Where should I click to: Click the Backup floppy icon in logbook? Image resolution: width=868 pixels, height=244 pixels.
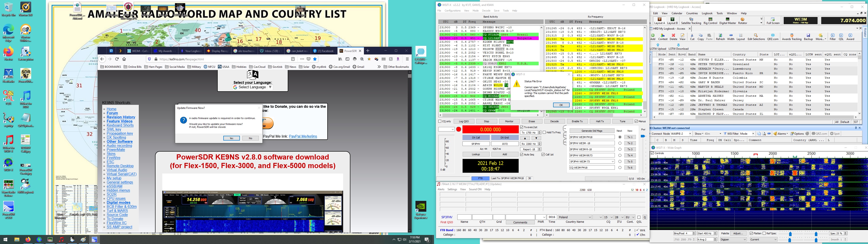click(x=808, y=37)
